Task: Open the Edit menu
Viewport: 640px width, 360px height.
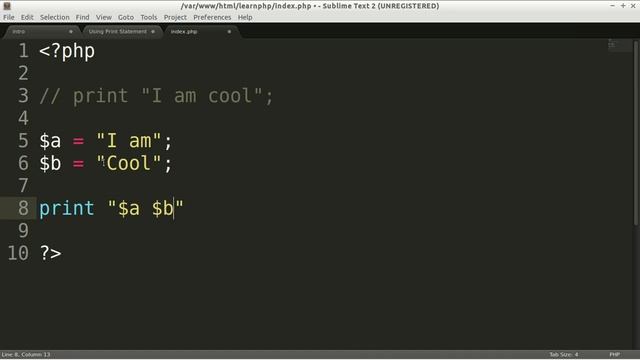Action: tap(27, 17)
